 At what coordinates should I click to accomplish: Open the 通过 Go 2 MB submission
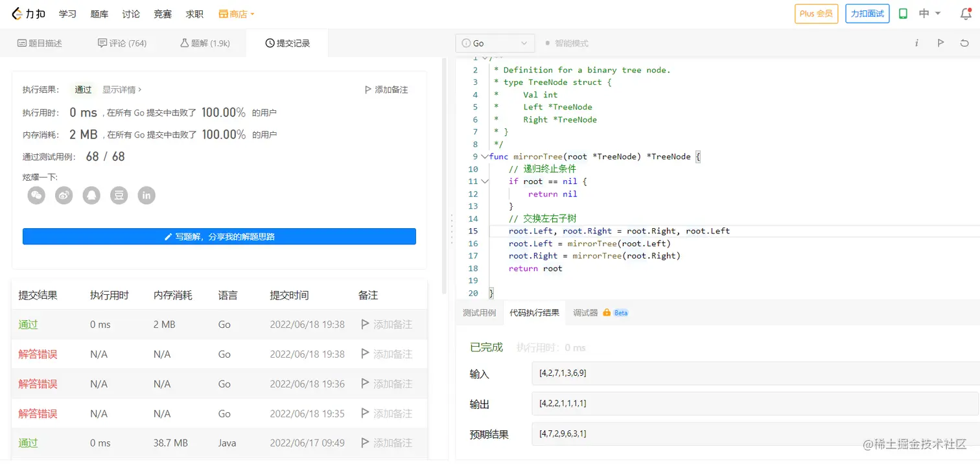[28, 325]
